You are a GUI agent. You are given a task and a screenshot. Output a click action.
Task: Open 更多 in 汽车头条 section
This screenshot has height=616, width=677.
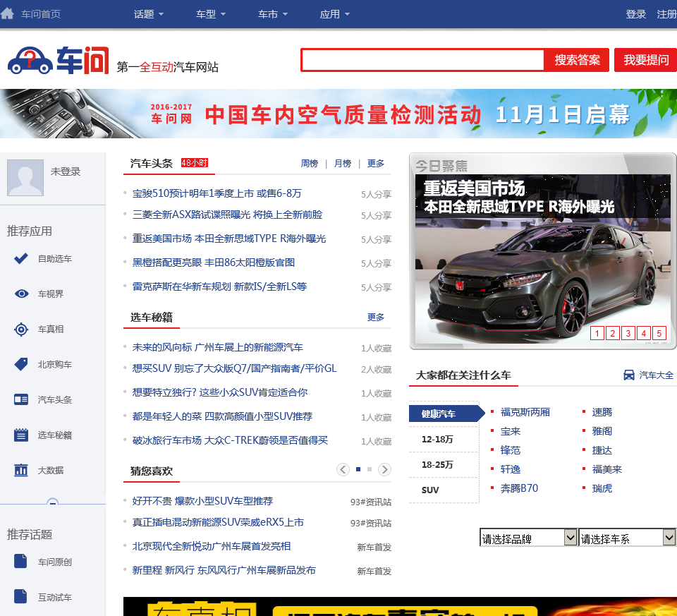tap(376, 163)
